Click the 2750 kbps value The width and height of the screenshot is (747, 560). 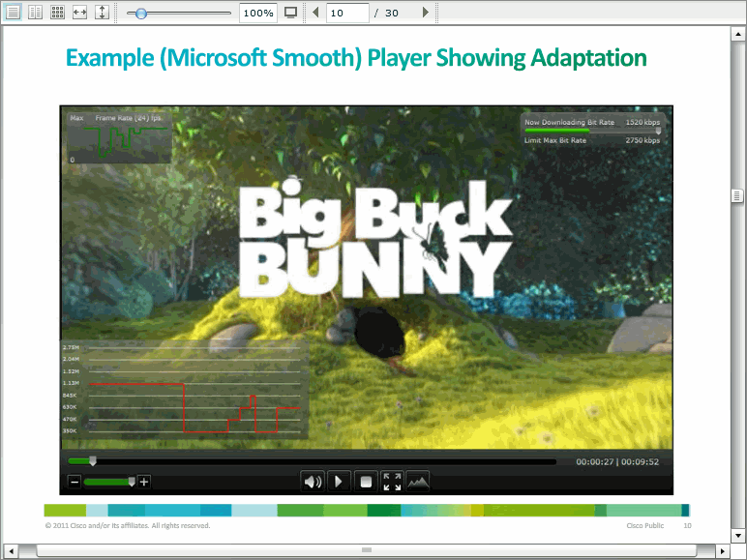[x=642, y=140]
